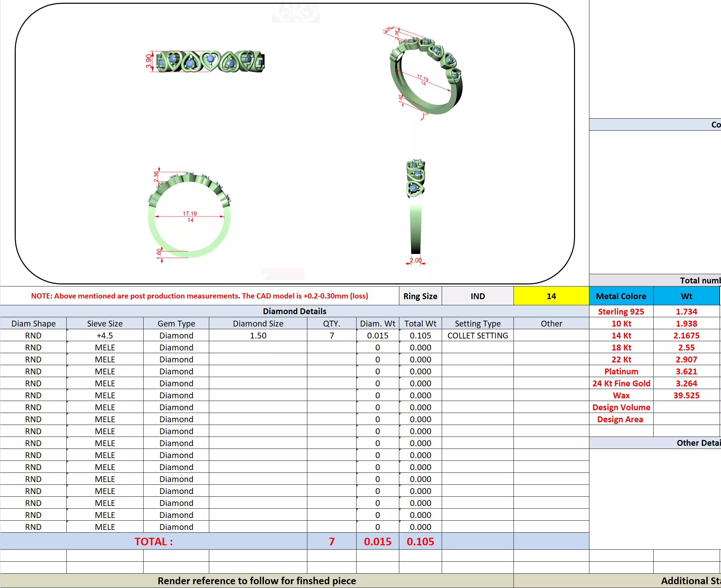Screen dimensions: 721x588
Task: Click the front-view ring circle render
Action: (189, 215)
